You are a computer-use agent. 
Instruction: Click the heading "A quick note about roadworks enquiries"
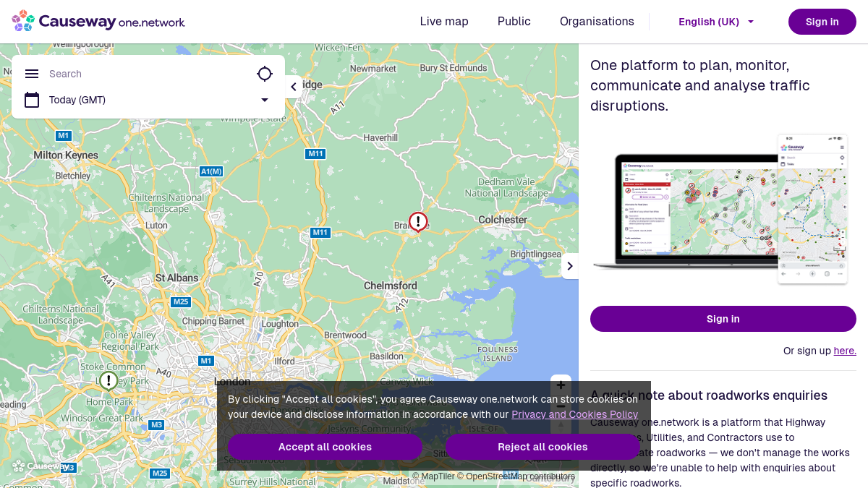click(709, 395)
